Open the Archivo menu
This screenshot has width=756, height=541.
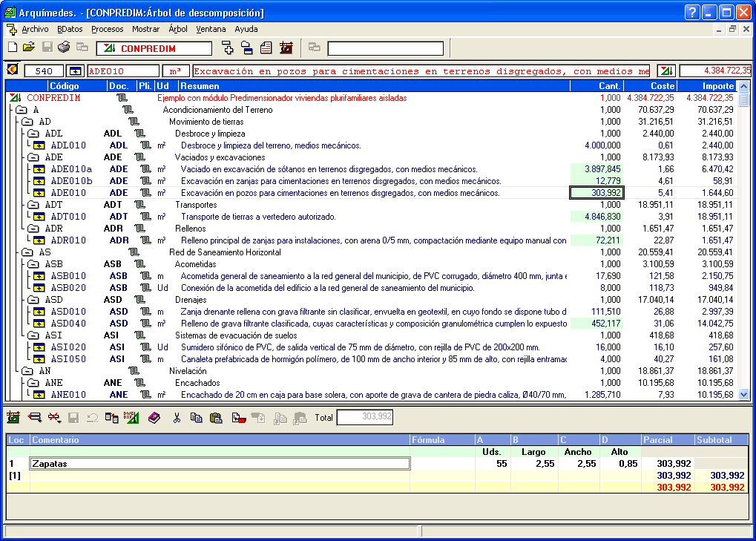point(35,30)
